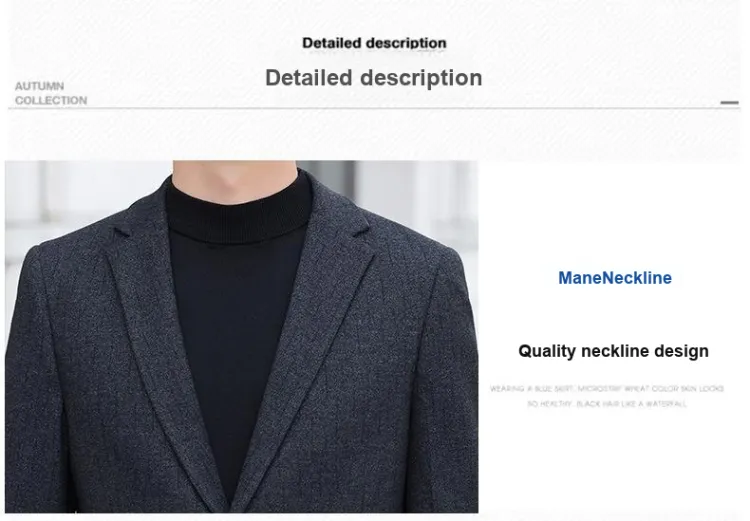Click the small 'Detailed description' title at top
The height and width of the screenshot is (521, 750).
[x=374, y=43]
